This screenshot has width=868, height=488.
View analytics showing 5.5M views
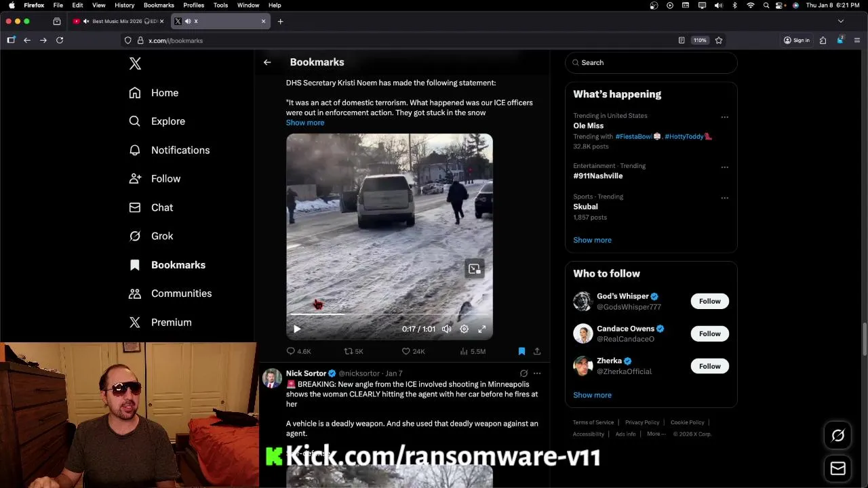click(473, 351)
